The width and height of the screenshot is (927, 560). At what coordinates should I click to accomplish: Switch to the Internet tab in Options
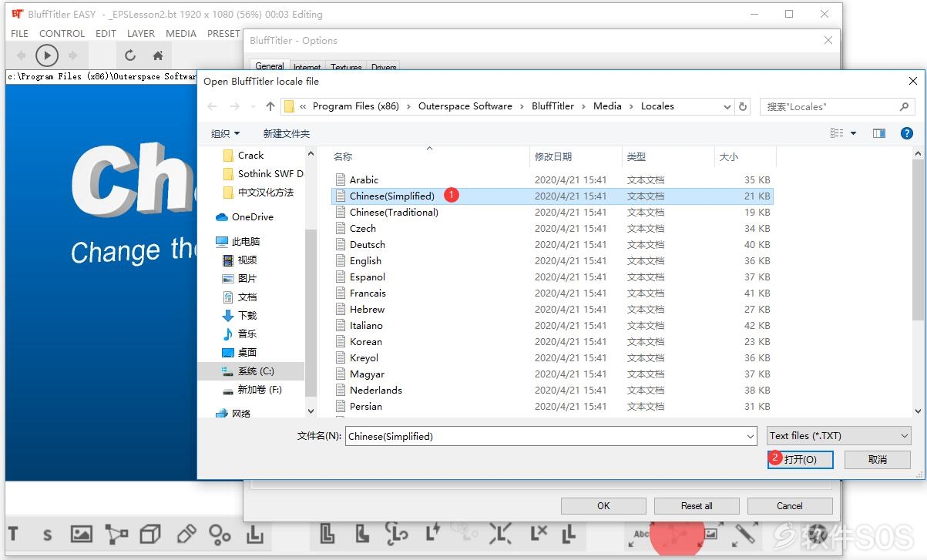(x=307, y=68)
